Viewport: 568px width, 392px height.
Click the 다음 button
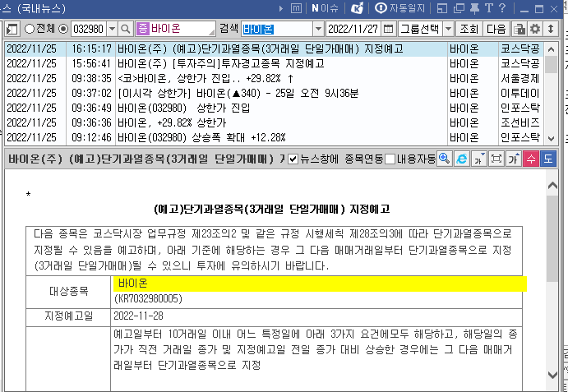(x=496, y=29)
